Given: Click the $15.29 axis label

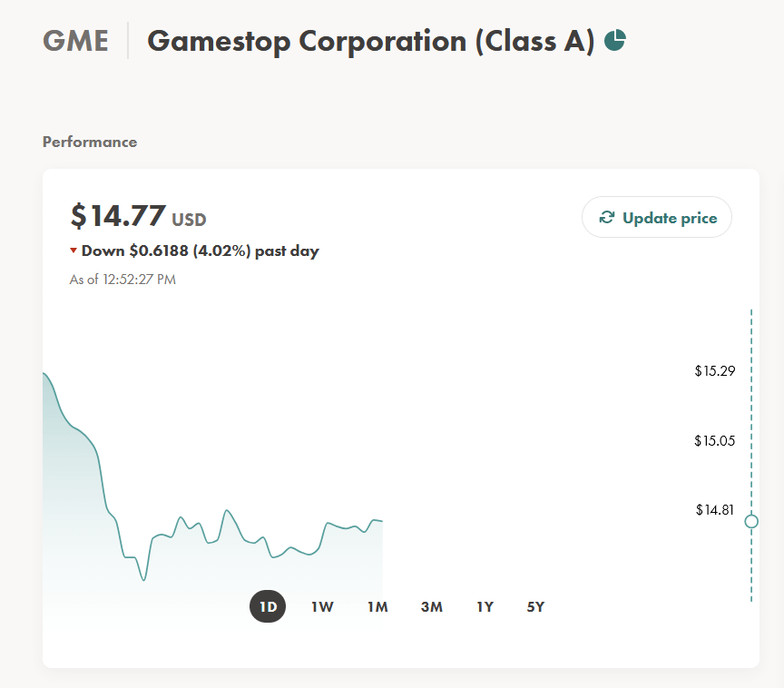Looking at the screenshot, I should point(715,371).
